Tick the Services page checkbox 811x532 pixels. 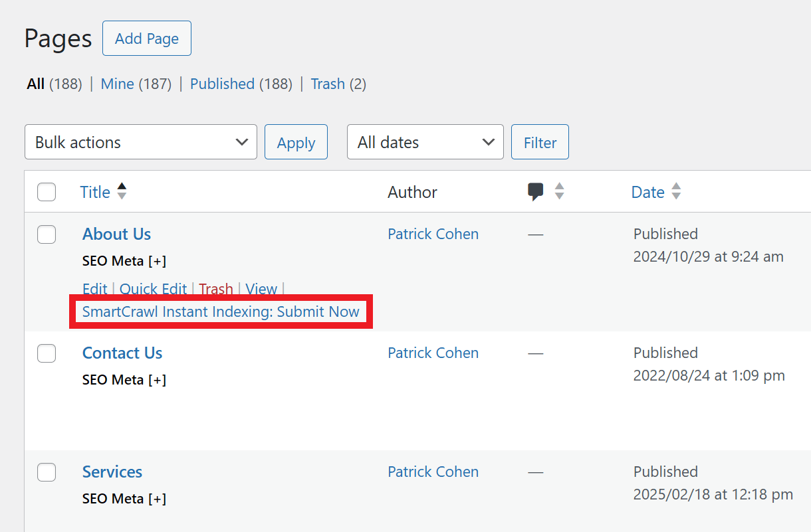tap(47, 472)
